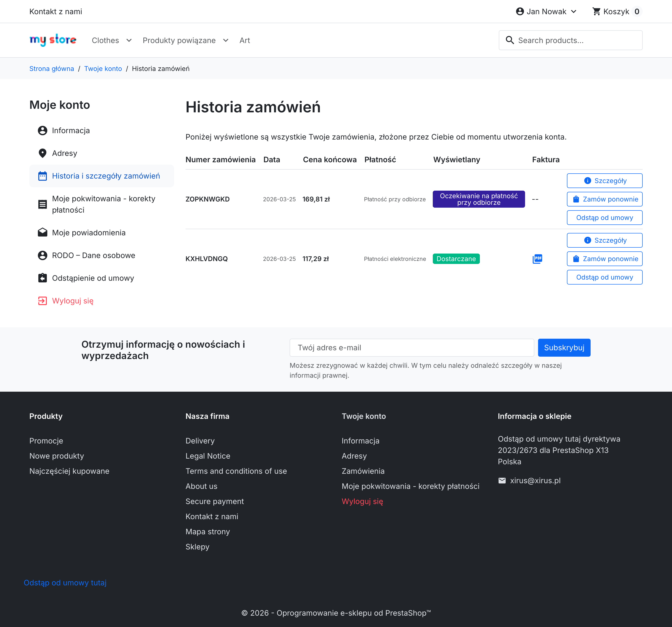672x627 pixels.
Task: Open Szczegóły for order ZOPKNWGKD
Action: tap(604, 181)
